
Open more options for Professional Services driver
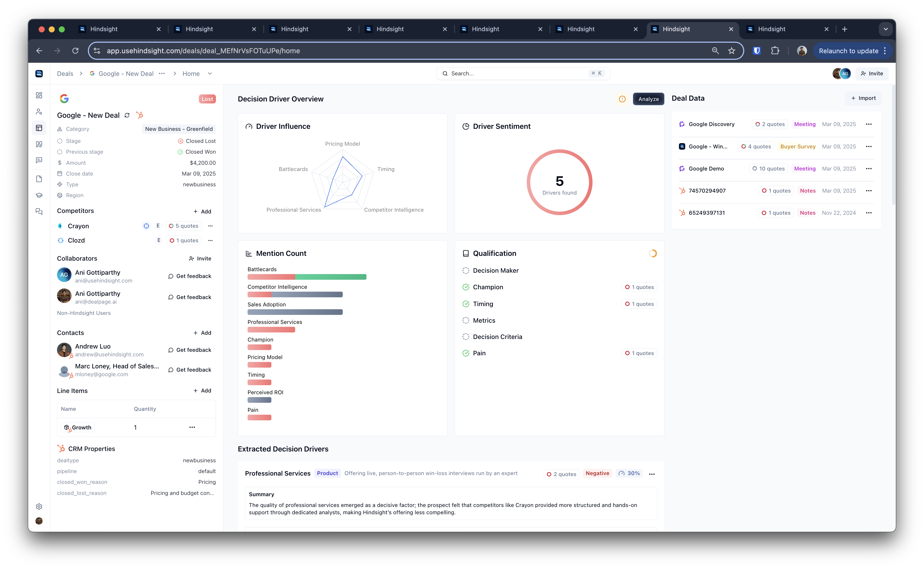[652, 474]
